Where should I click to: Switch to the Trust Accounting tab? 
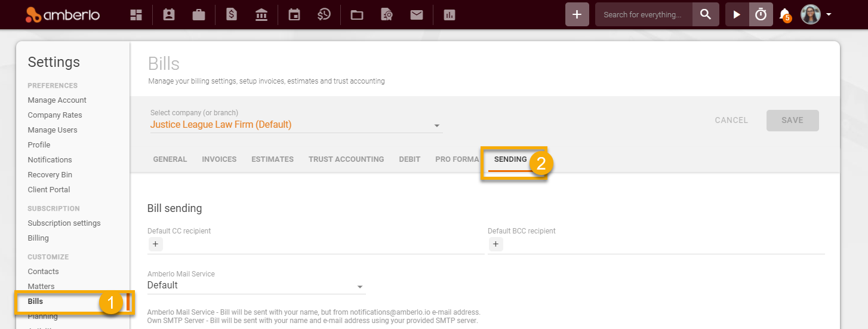346,159
